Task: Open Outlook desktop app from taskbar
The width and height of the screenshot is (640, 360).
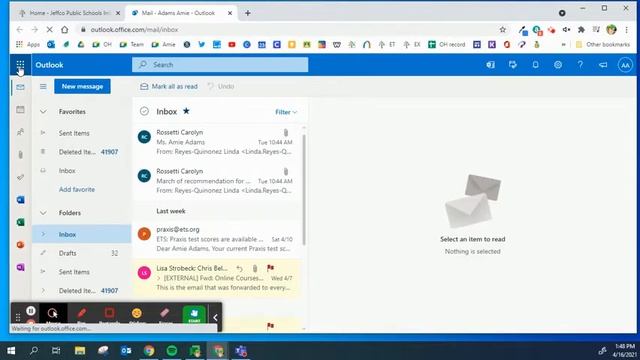Action: click(x=126, y=351)
